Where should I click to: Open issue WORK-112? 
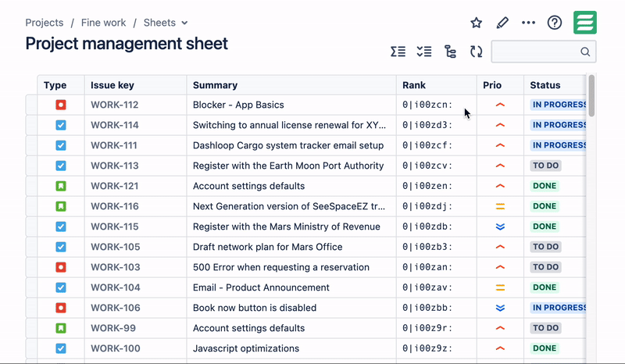pos(114,105)
